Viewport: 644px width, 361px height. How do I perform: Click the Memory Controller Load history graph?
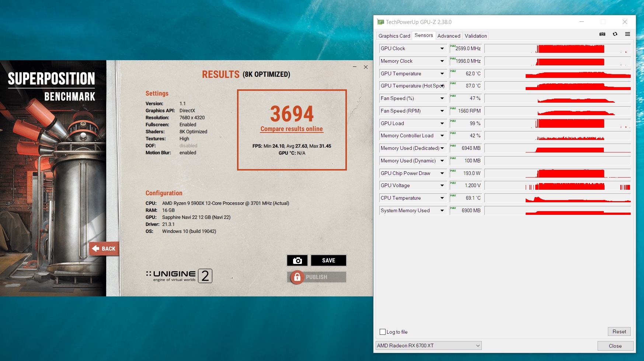pos(557,136)
